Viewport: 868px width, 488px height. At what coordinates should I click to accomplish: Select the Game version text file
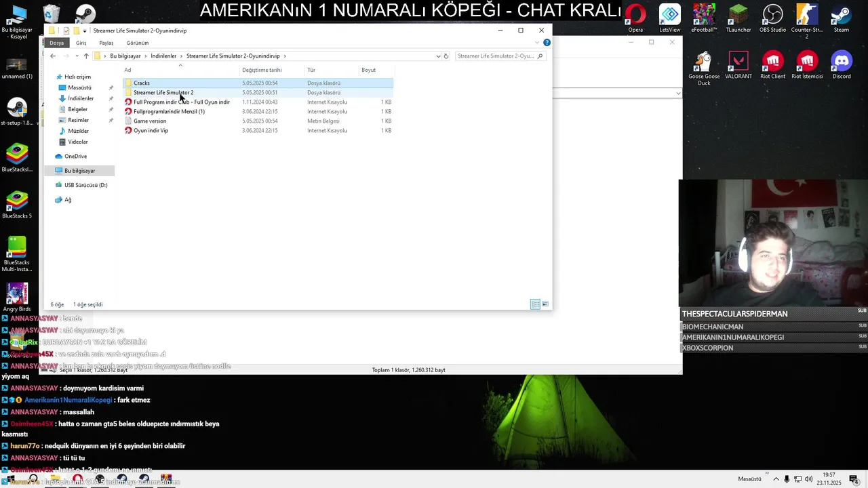click(258, 121)
